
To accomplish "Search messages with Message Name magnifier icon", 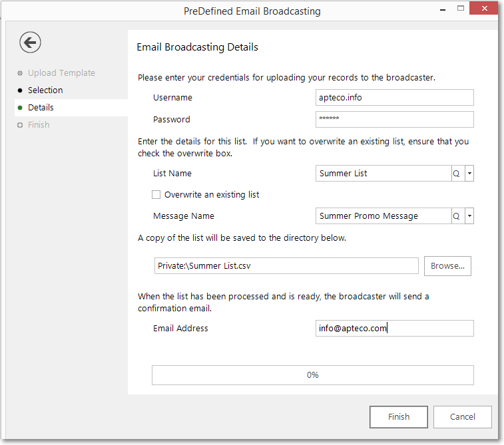I will [x=457, y=216].
